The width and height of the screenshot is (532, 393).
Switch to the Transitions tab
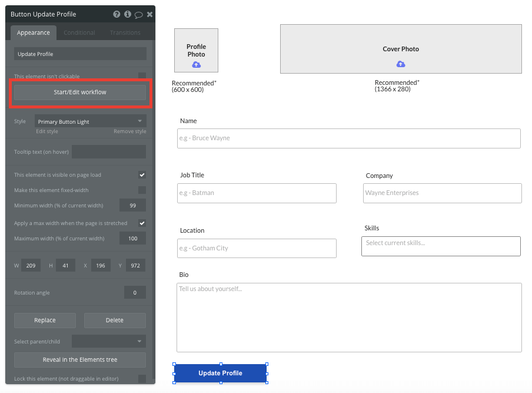pos(124,32)
